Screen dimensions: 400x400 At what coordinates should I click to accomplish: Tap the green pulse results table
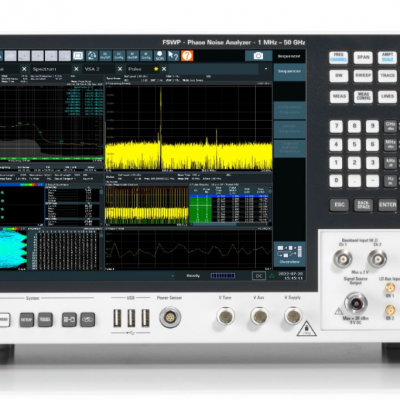tap(230, 205)
